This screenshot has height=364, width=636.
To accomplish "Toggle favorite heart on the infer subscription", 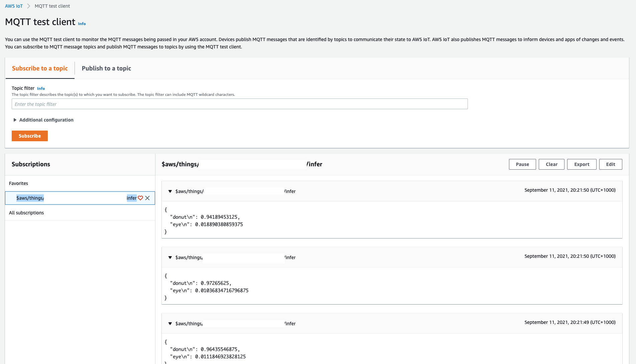I will [x=140, y=198].
